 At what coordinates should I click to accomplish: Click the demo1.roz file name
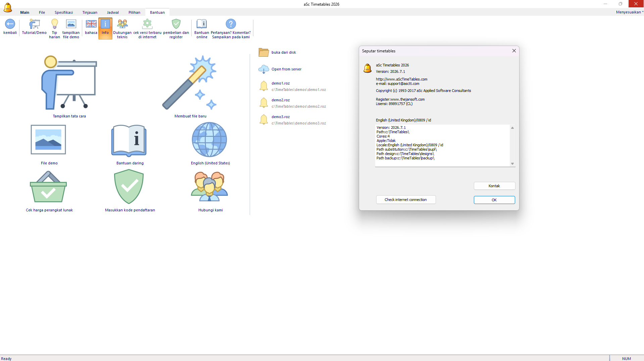tap(281, 83)
